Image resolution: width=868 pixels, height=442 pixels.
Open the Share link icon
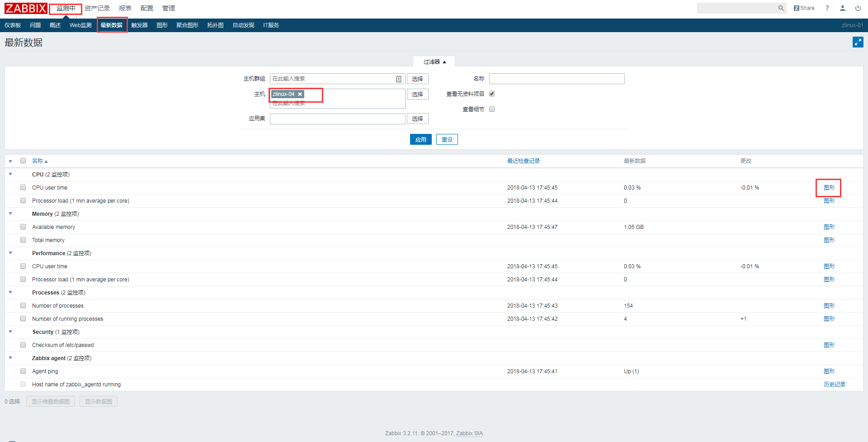click(x=804, y=8)
